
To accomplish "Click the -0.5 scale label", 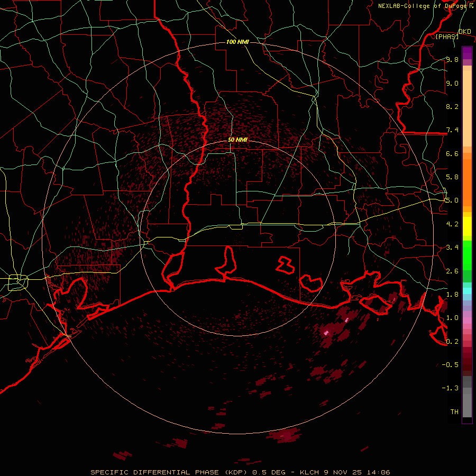I will 450,365.
